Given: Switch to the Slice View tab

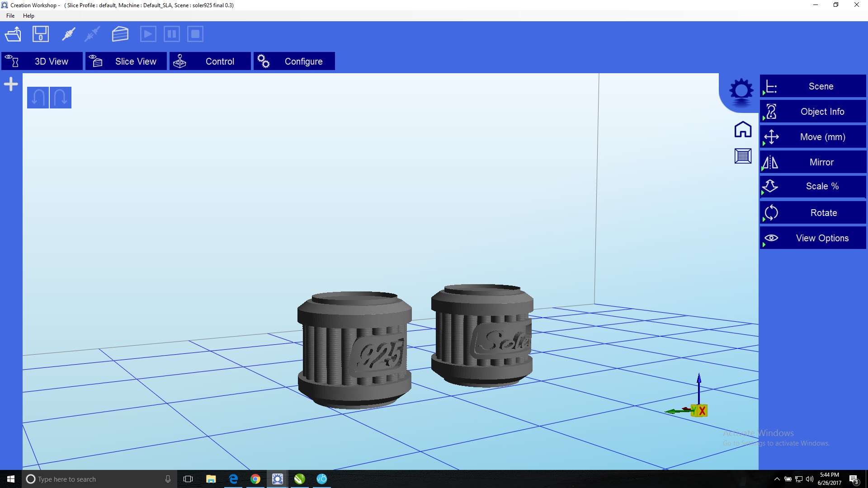Looking at the screenshot, I should [126, 61].
